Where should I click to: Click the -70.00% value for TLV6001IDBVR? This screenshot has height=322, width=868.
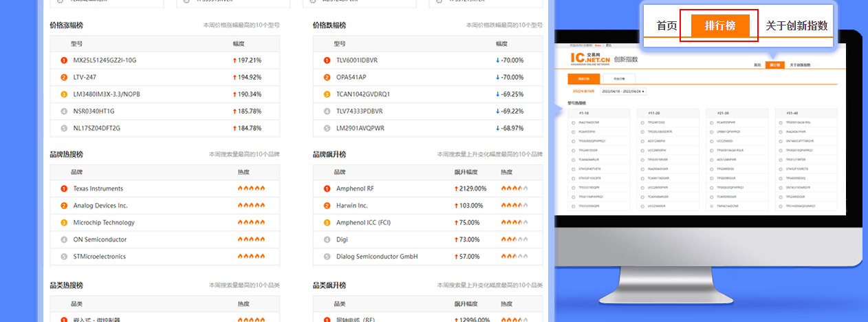click(x=512, y=60)
